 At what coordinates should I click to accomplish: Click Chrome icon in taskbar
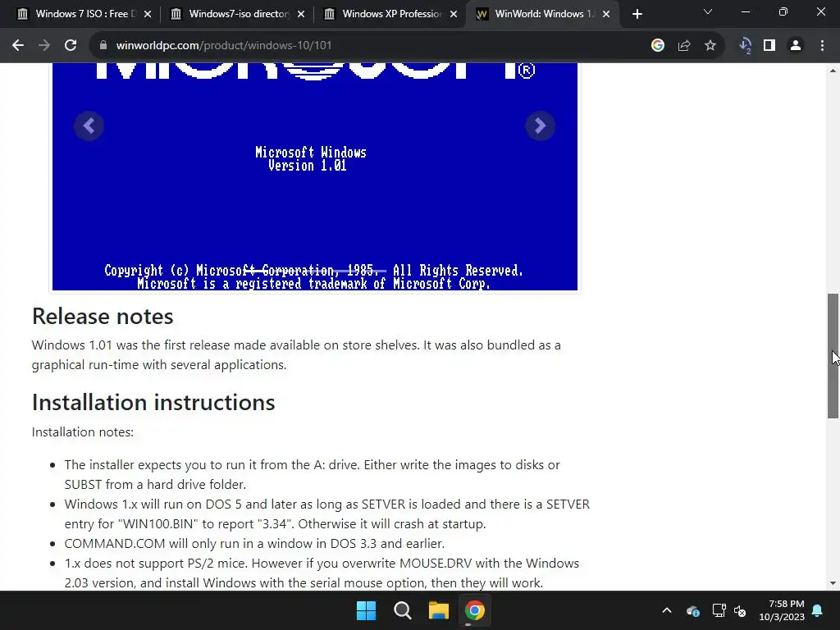475,610
